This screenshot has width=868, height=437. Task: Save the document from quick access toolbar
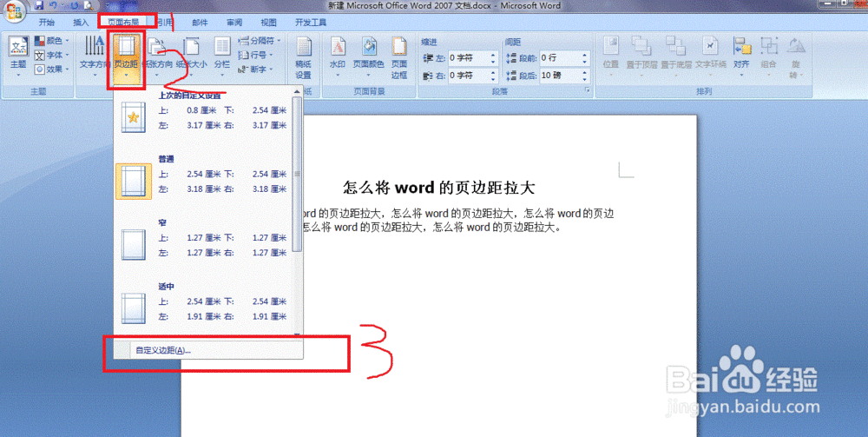click(38, 5)
